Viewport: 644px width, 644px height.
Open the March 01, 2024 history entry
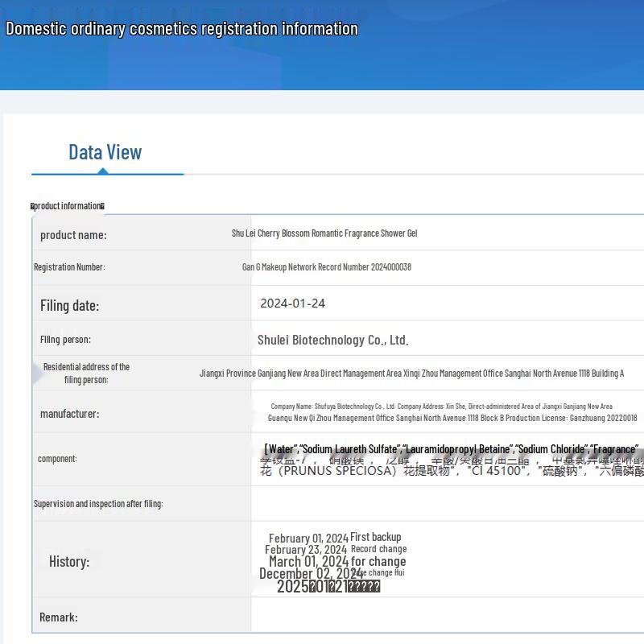point(337,562)
